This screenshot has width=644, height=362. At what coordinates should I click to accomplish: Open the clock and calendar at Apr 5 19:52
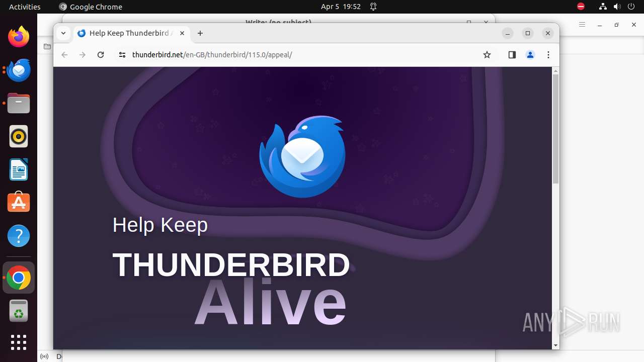pyautogui.click(x=341, y=7)
